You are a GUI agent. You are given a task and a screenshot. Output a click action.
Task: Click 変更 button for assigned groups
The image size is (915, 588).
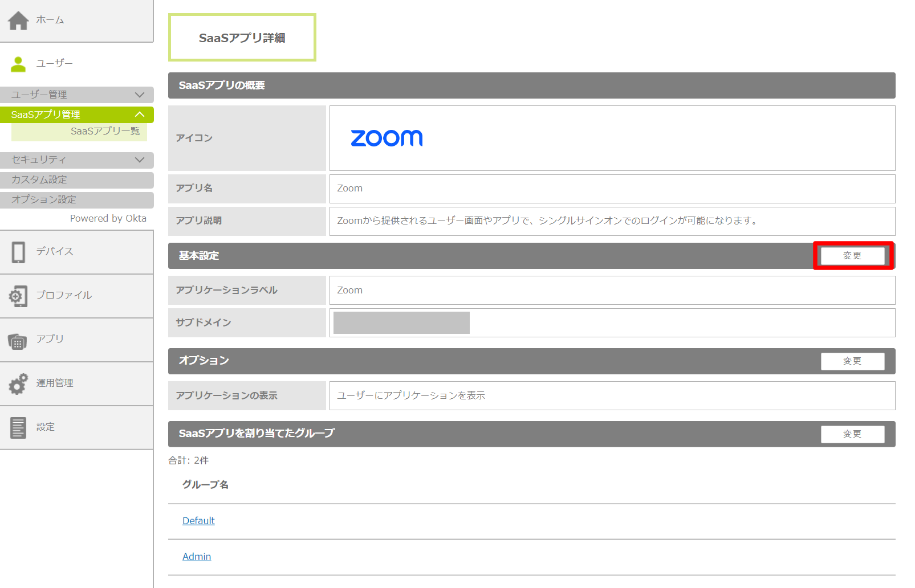pyautogui.click(x=853, y=434)
